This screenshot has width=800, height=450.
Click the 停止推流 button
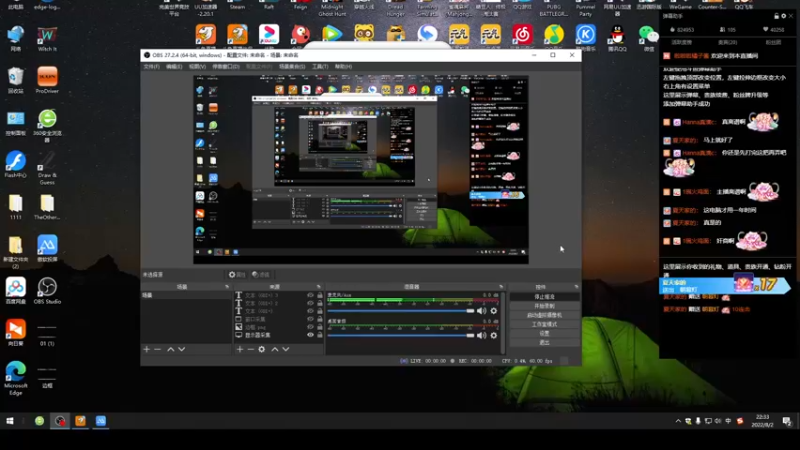544,296
